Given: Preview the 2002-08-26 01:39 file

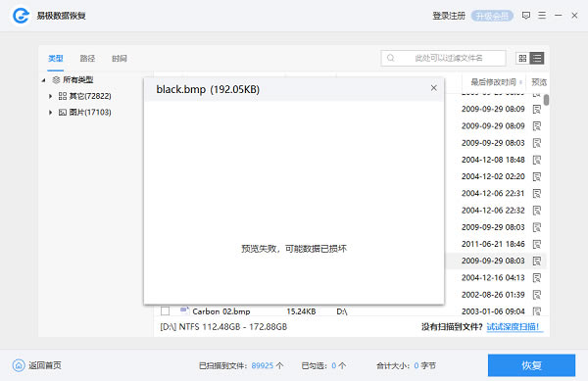Looking at the screenshot, I should click(537, 295).
